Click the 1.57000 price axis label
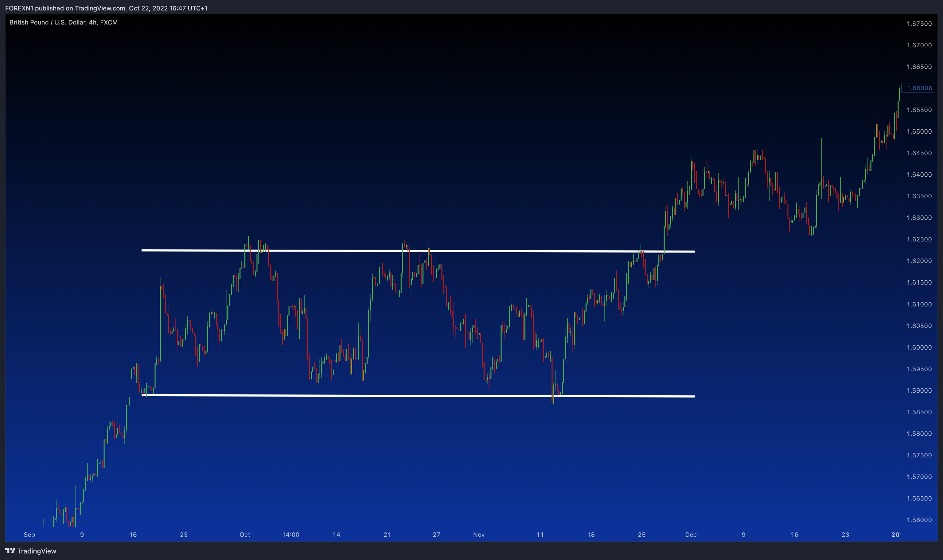Image resolution: width=943 pixels, height=560 pixels. [x=919, y=477]
